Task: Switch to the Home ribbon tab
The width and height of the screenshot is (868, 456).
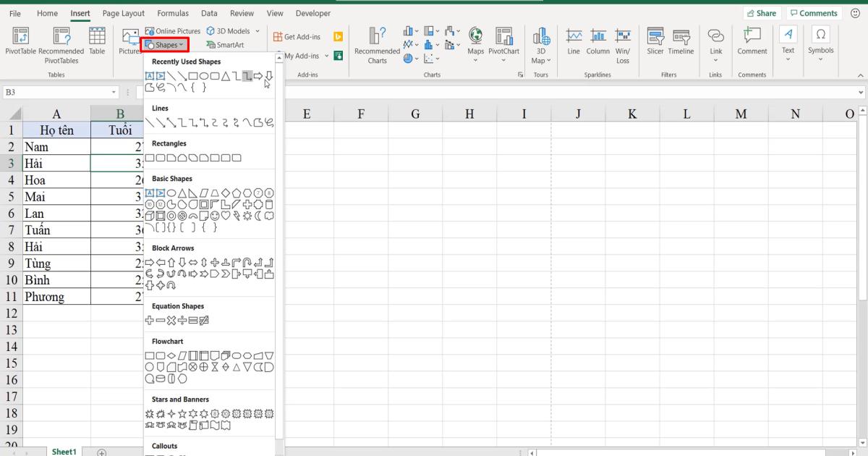Action: (47, 13)
